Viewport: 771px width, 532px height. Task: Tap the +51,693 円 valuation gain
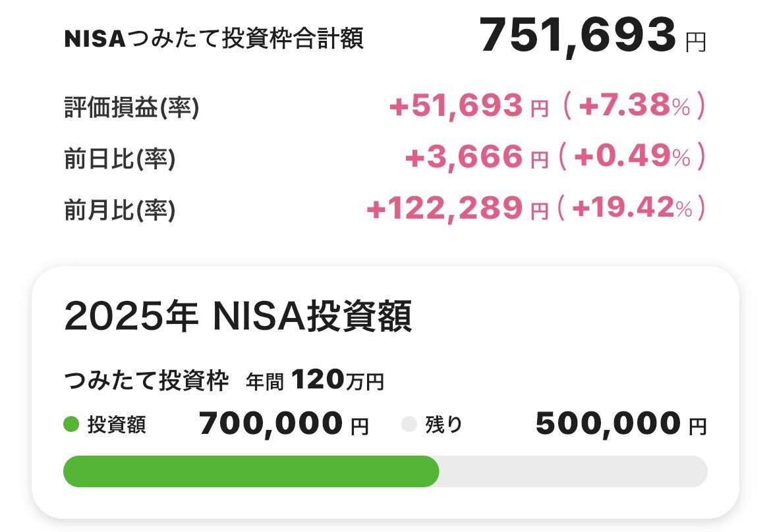[469, 105]
